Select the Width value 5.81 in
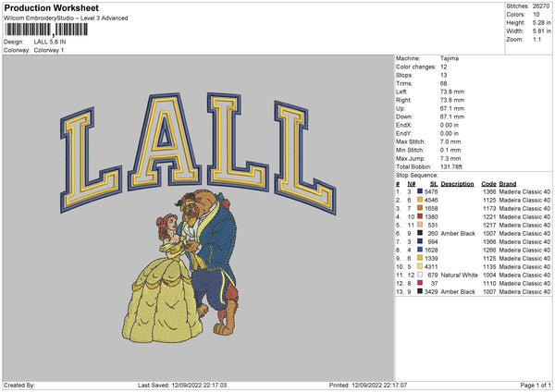The height and width of the screenshot is (392, 555). [541, 31]
